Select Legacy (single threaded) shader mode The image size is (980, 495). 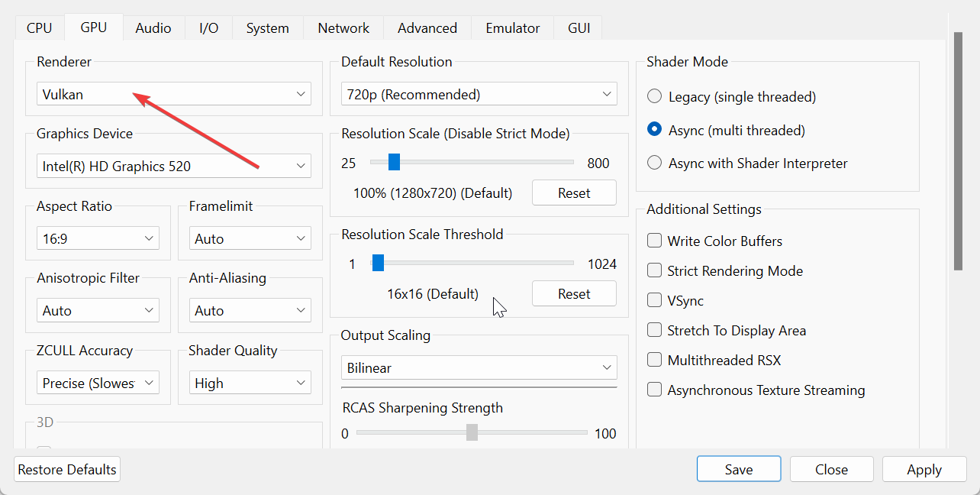pos(655,97)
